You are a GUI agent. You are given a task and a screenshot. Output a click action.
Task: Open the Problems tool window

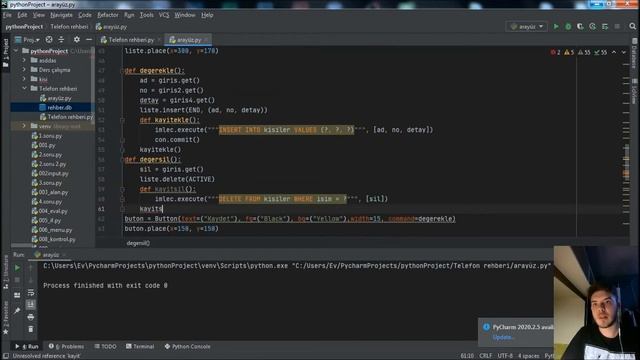point(66,347)
